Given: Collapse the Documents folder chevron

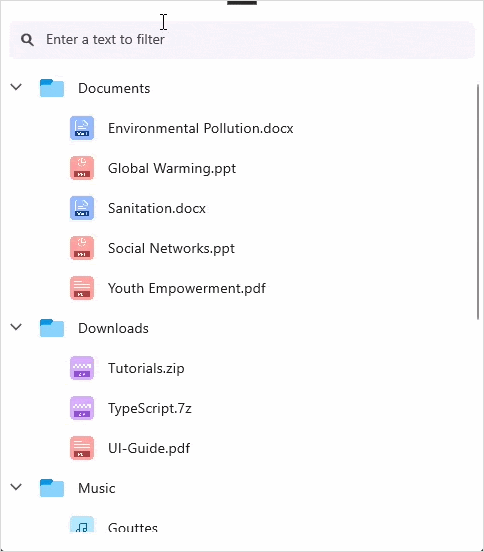Looking at the screenshot, I should coord(16,87).
